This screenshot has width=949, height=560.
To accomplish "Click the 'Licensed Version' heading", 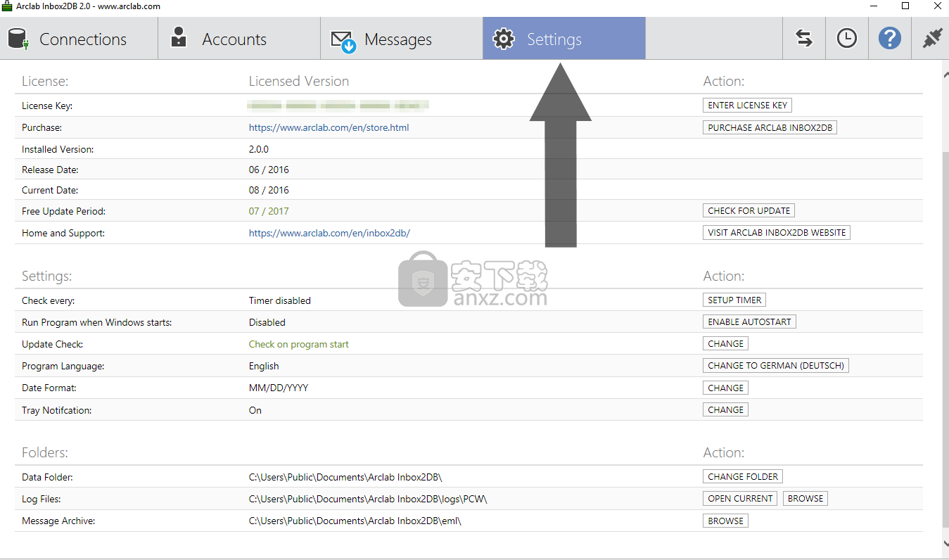I will pyautogui.click(x=299, y=81).
